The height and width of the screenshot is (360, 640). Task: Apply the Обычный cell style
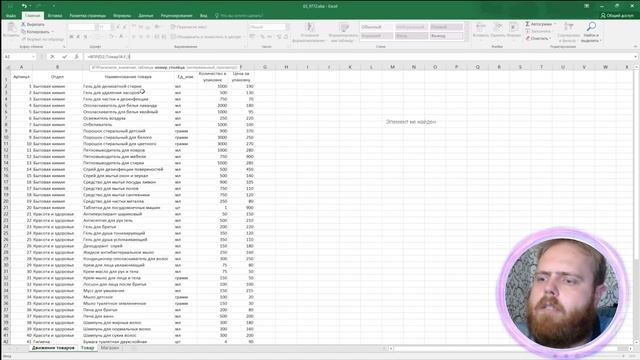click(x=376, y=27)
